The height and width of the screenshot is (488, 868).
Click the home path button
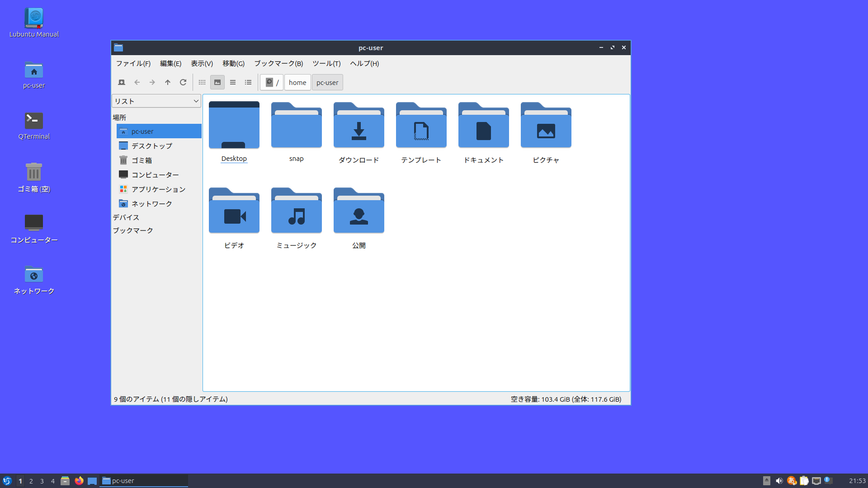pos(297,82)
